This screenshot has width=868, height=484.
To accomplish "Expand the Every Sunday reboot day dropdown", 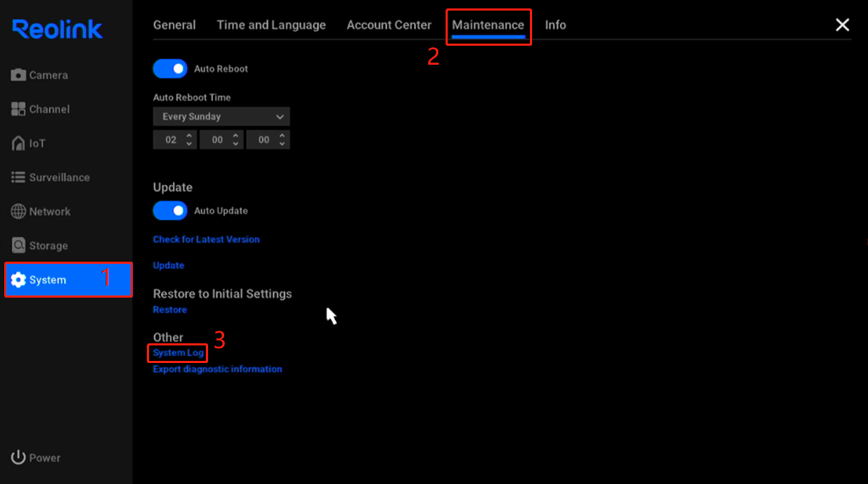I will [x=221, y=117].
